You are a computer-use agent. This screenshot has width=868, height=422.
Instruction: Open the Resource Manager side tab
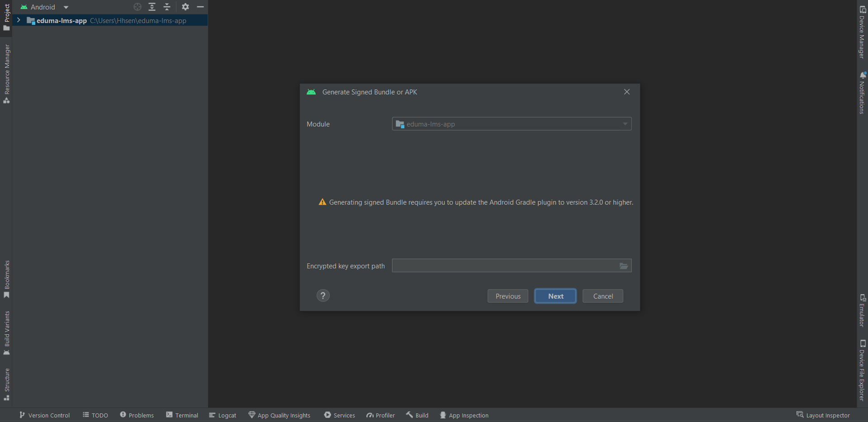coord(6,74)
